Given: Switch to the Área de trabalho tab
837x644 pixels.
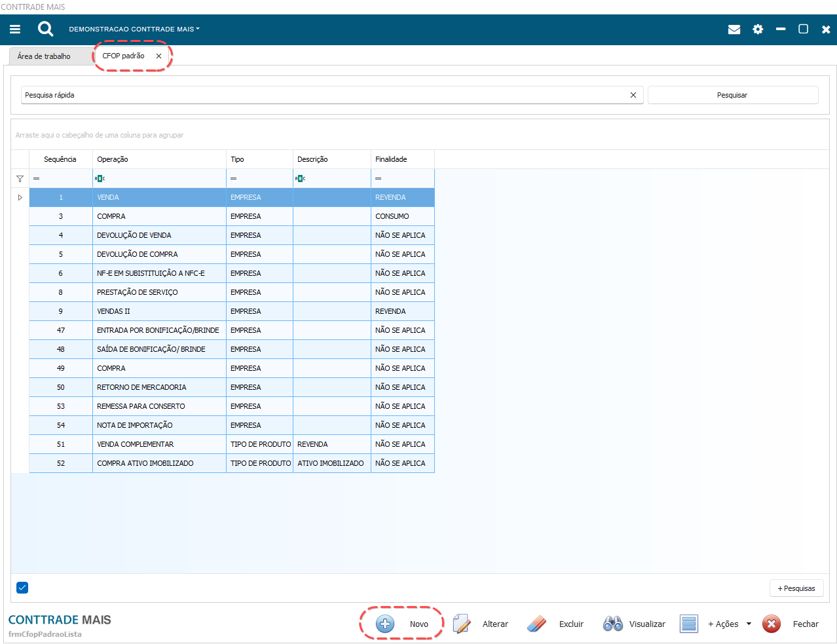Looking at the screenshot, I should (44, 56).
